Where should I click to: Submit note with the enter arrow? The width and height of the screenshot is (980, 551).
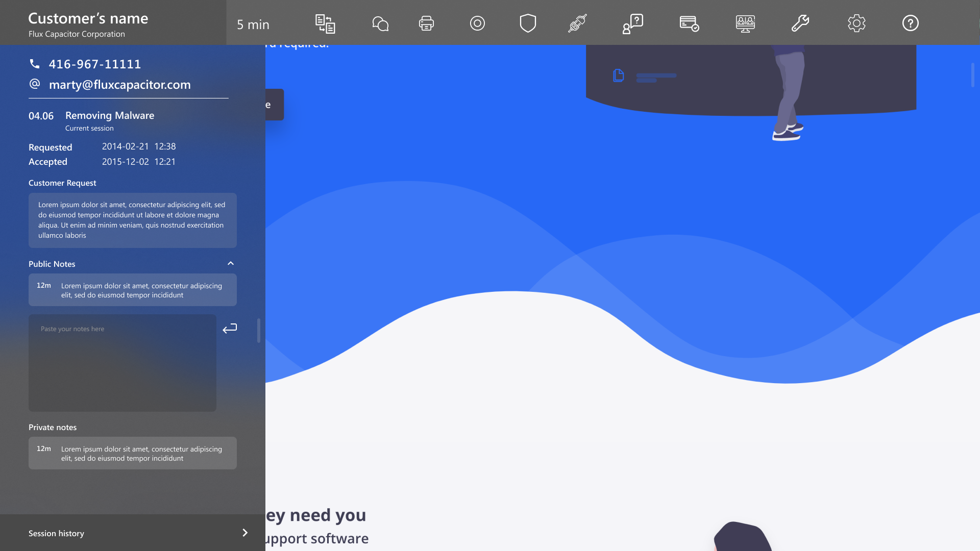pos(230,329)
